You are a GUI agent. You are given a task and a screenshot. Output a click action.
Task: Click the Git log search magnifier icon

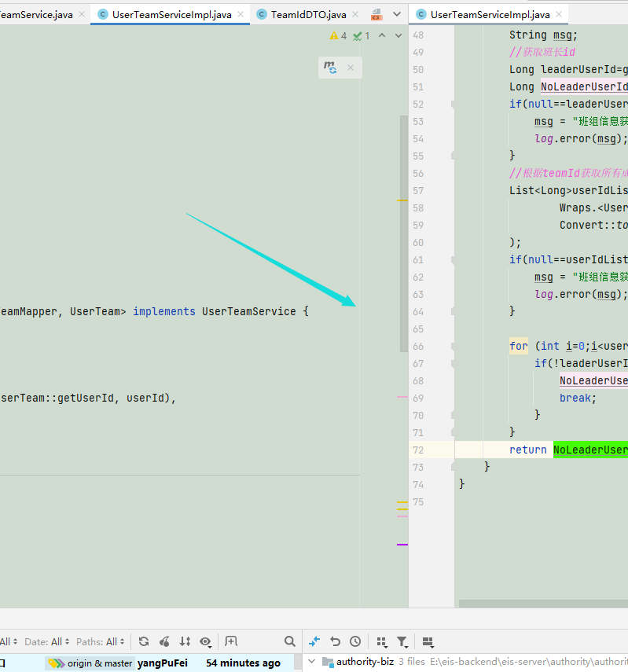tap(290, 641)
